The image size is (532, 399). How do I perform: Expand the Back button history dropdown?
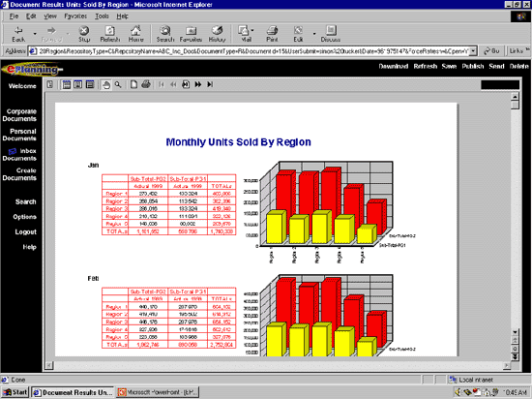[35, 34]
